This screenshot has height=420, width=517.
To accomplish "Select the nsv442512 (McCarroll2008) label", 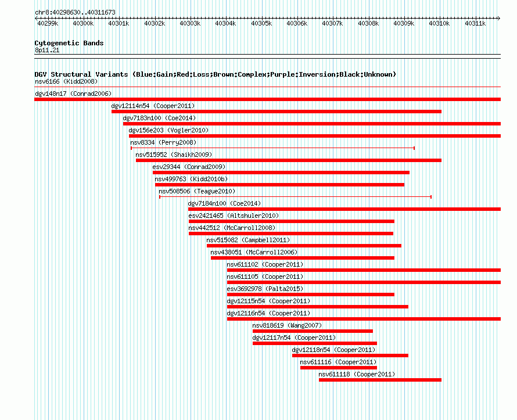I will coord(232,228).
